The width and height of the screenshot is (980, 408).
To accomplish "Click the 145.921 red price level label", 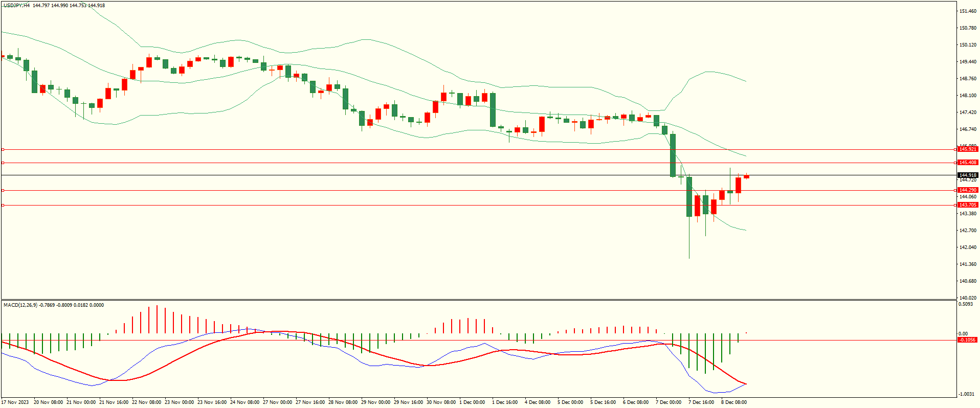I will click(968, 149).
